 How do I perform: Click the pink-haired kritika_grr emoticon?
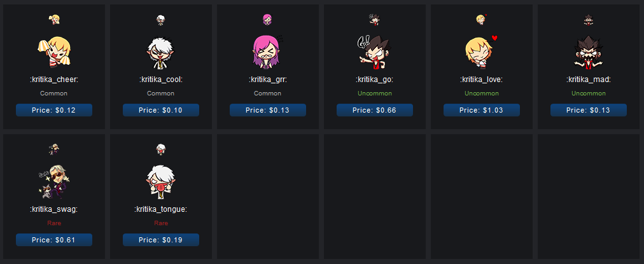[x=268, y=52]
